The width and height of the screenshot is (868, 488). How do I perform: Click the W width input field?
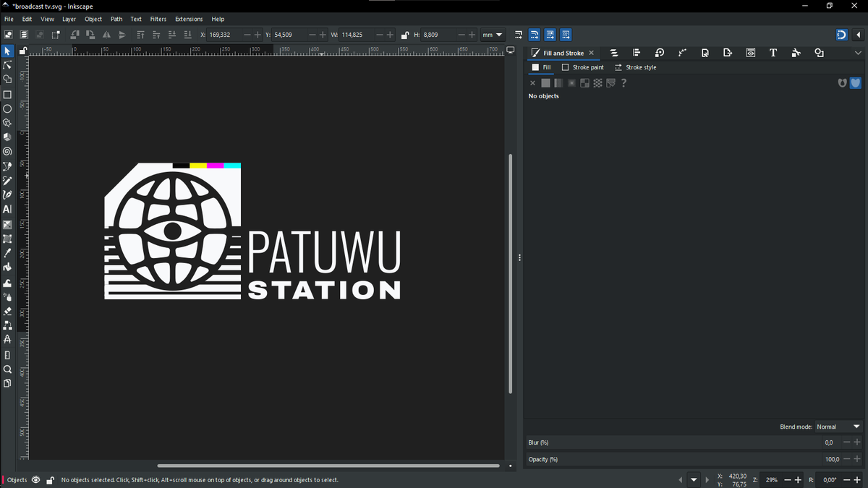(357, 35)
